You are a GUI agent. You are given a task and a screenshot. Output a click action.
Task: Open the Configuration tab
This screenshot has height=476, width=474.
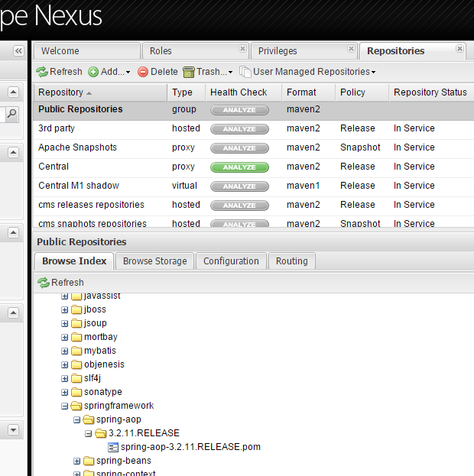(x=231, y=261)
